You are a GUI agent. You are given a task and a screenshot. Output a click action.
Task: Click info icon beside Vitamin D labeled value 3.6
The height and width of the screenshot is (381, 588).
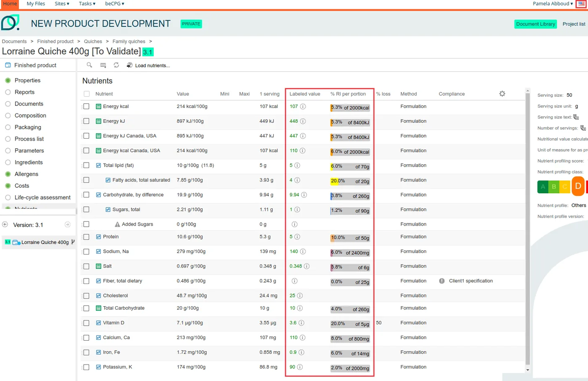[x=301, y=323]
